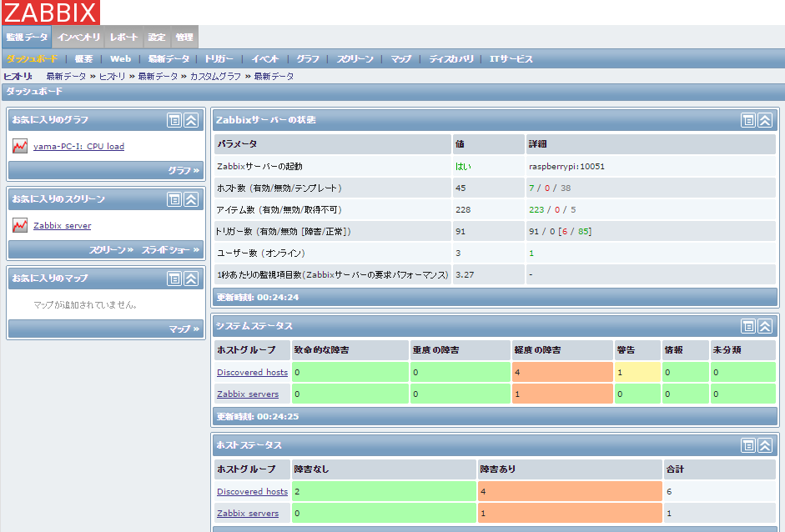Open menu icon in お気に入りのグラフ widget

[174, 120]
